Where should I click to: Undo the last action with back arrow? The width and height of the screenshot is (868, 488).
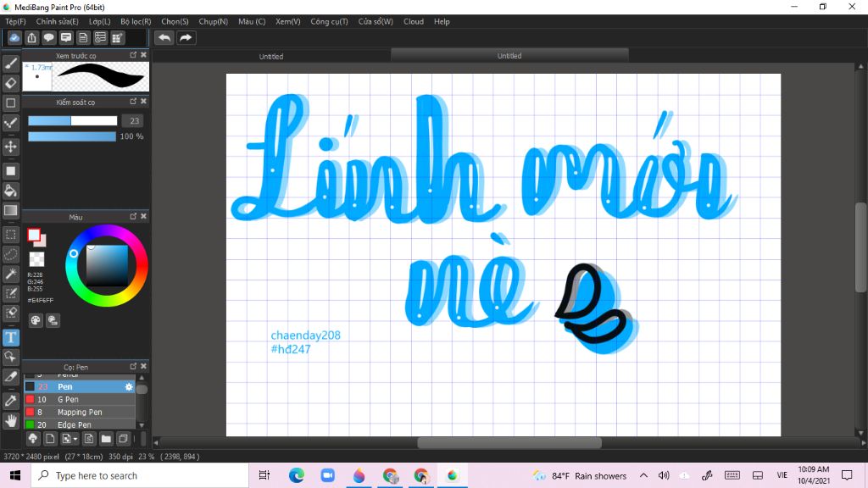pyautogui.click(x=164, y=37)
